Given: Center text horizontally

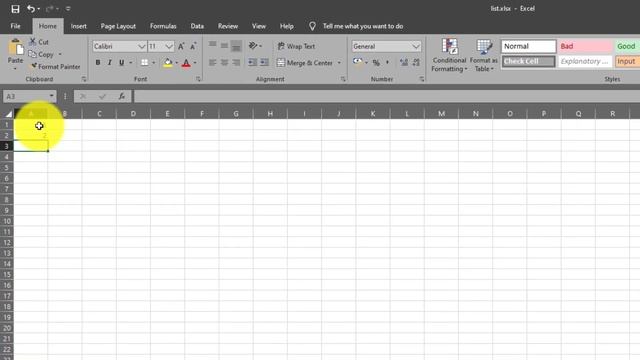Looking at the screenshot, I should [224, 62].
